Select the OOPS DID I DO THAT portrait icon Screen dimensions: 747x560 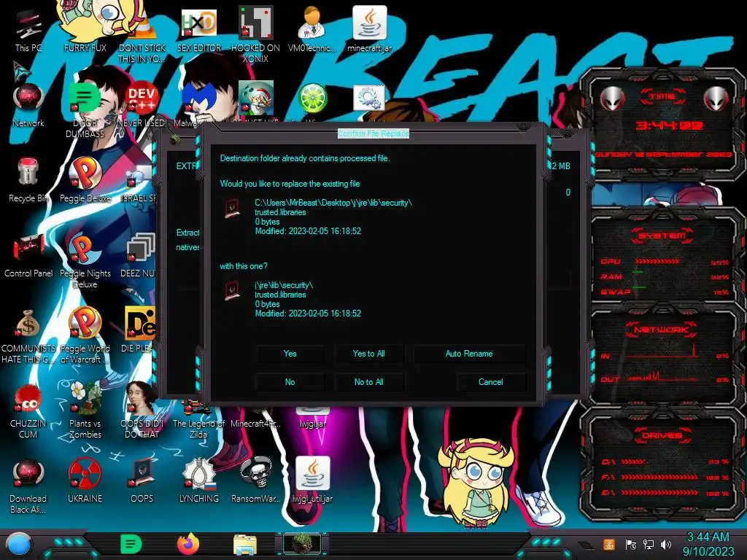tap(142, 411)
